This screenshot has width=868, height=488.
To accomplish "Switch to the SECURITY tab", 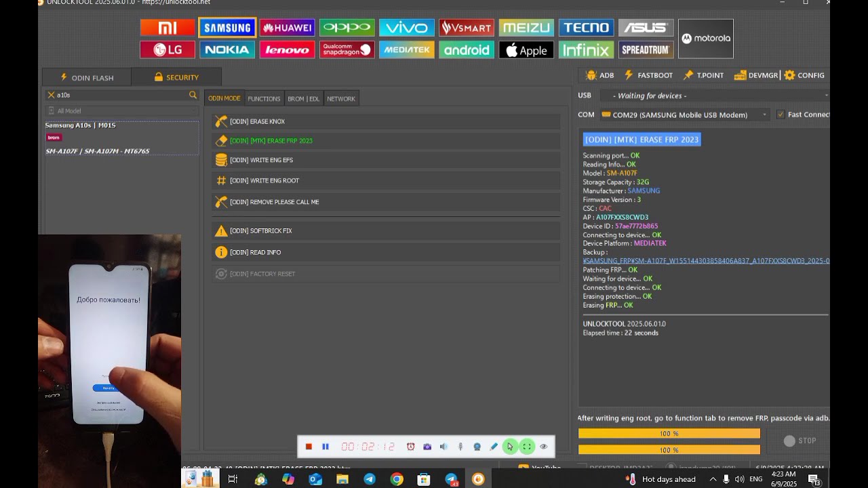I will click(x=176, y=77).
